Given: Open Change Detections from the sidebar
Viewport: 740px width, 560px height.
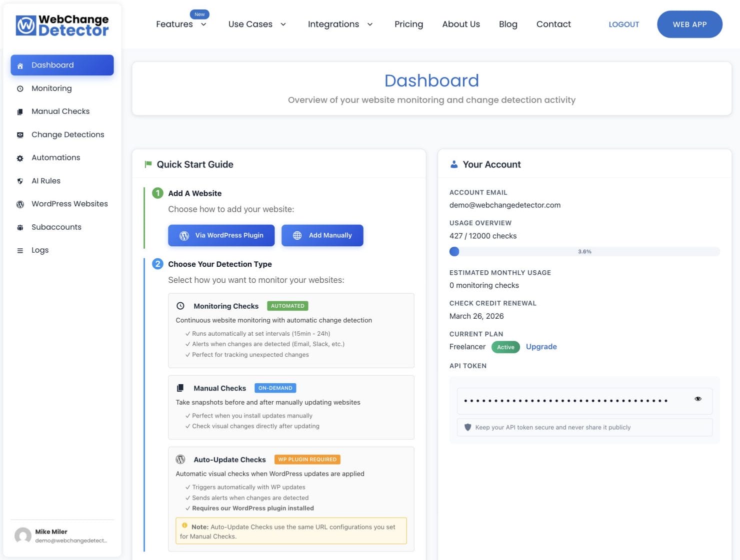Looking at the screenshot, I should 67,134.
